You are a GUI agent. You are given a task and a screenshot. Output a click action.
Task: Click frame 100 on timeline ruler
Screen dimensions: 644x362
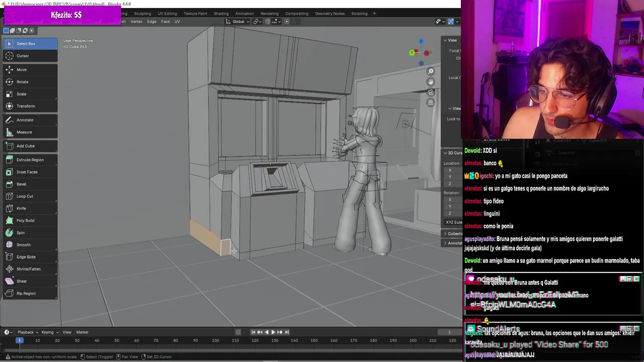click(x=215, y=341)
